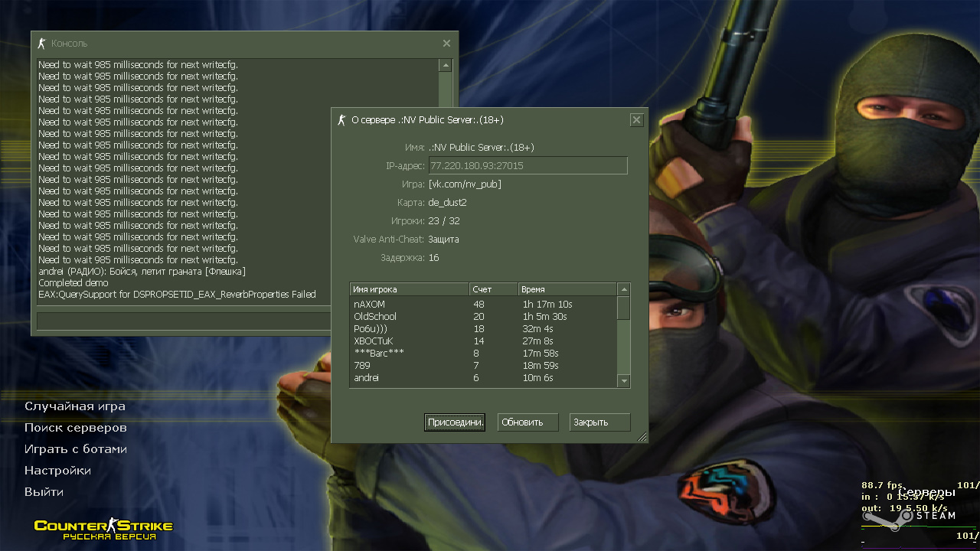
Task: Click the player list scroll up arrow
Action: 624,289
